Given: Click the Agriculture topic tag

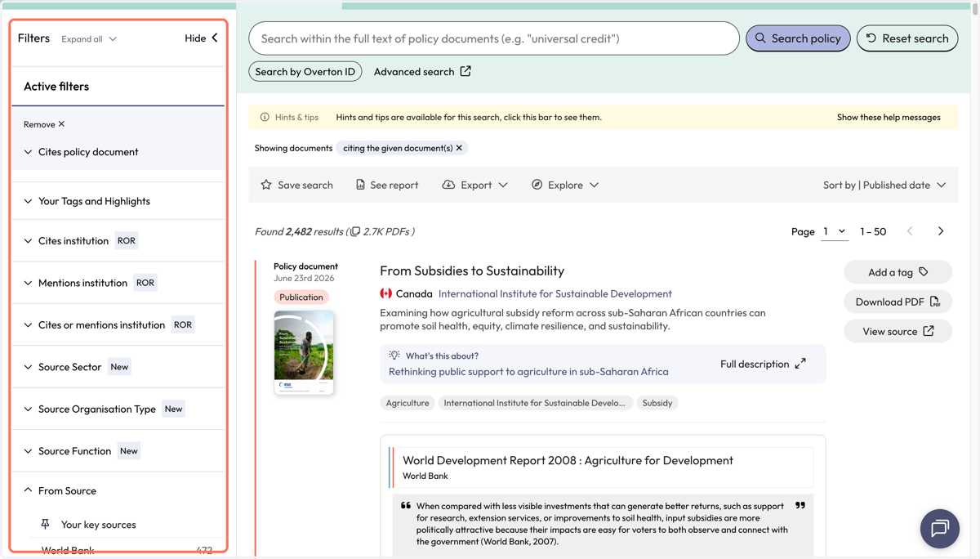Looking at the screenshot, I should (x=408, y=403).
